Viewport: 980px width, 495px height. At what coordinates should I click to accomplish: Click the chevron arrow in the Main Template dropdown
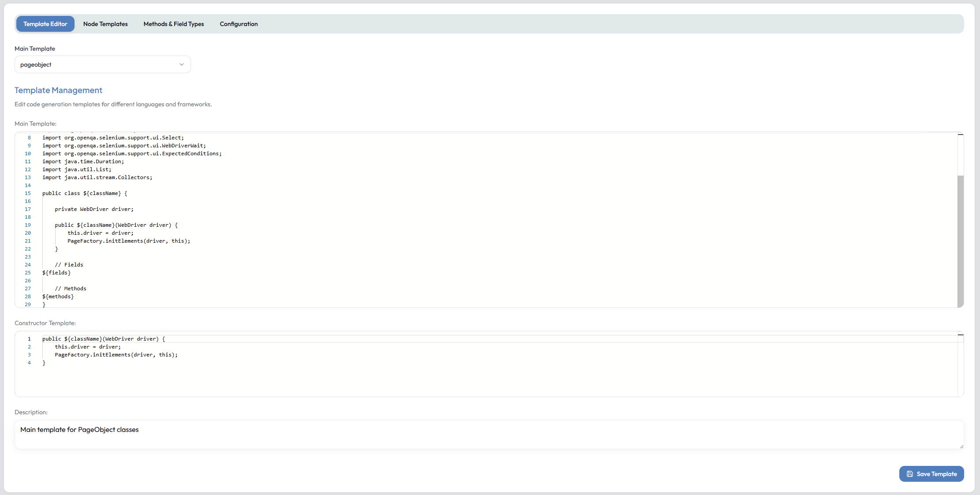point(182,64)
